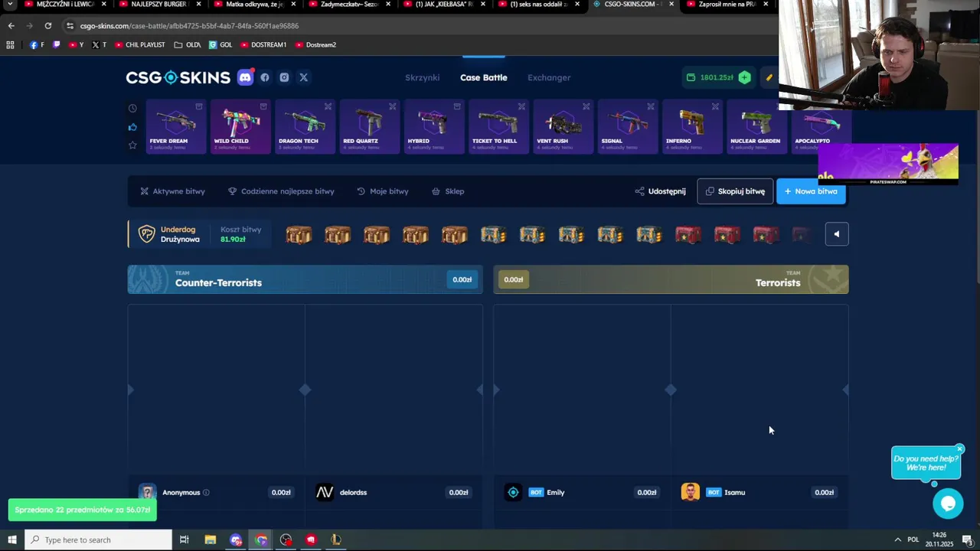980x551 pixels.
Task: Click the info icon next to Anonymous
Action: (x=207, y=493)
